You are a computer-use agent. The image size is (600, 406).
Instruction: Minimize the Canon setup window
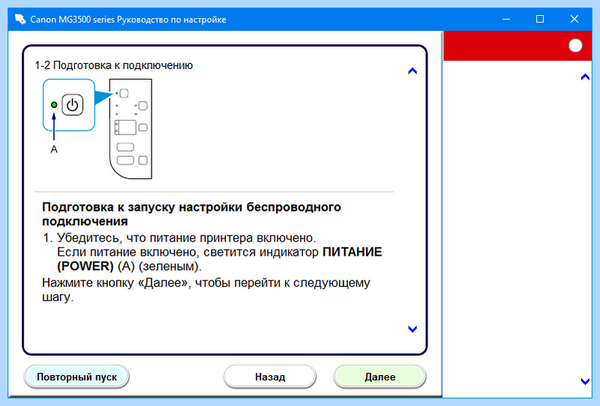[x=506, y=19]
